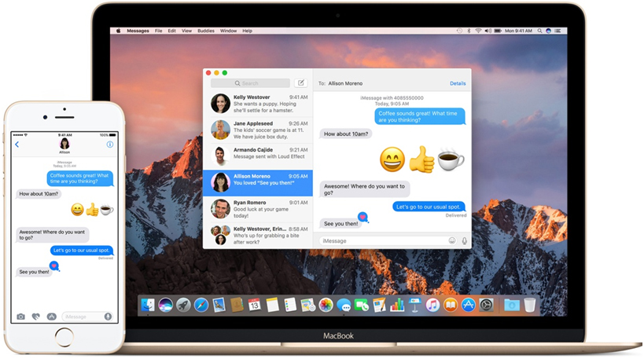Viewport: 644px width, 359px height.
Task: Open Photos pinwheel icon in Dock
Action: (326, 305)
